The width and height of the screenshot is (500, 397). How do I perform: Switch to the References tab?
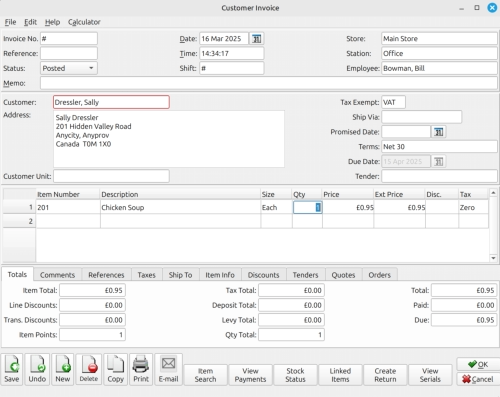tap(106, 275)
